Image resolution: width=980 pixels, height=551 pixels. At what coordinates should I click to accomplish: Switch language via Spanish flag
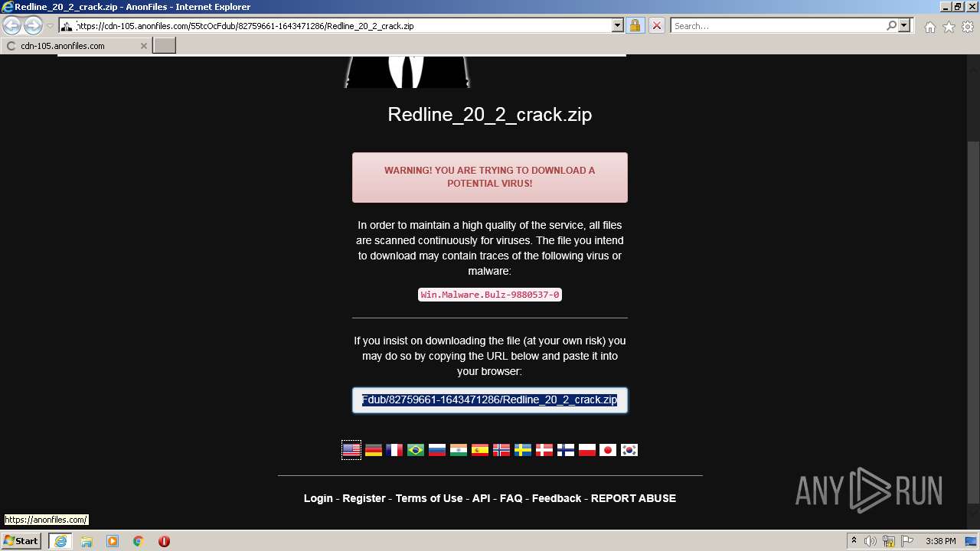tap(480, 450)
